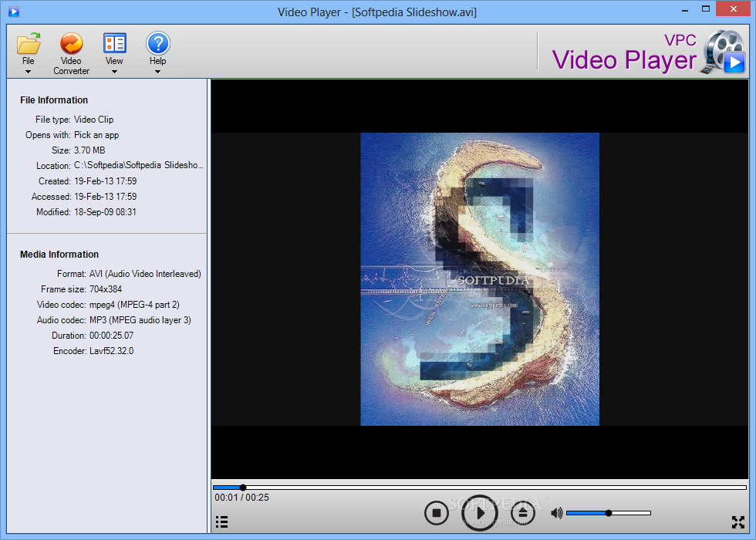Click the 'Lavf52.32.0' encoder value

tap(111, 351)
